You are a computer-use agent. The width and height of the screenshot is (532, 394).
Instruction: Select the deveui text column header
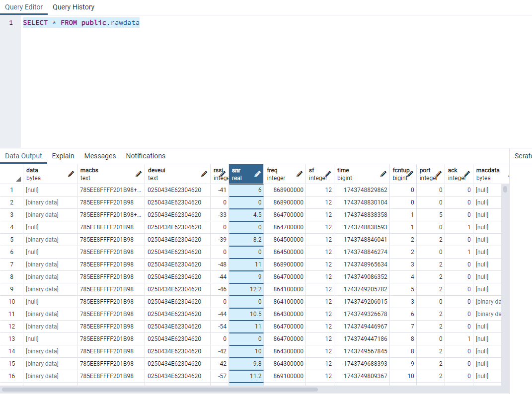point(177,174)
